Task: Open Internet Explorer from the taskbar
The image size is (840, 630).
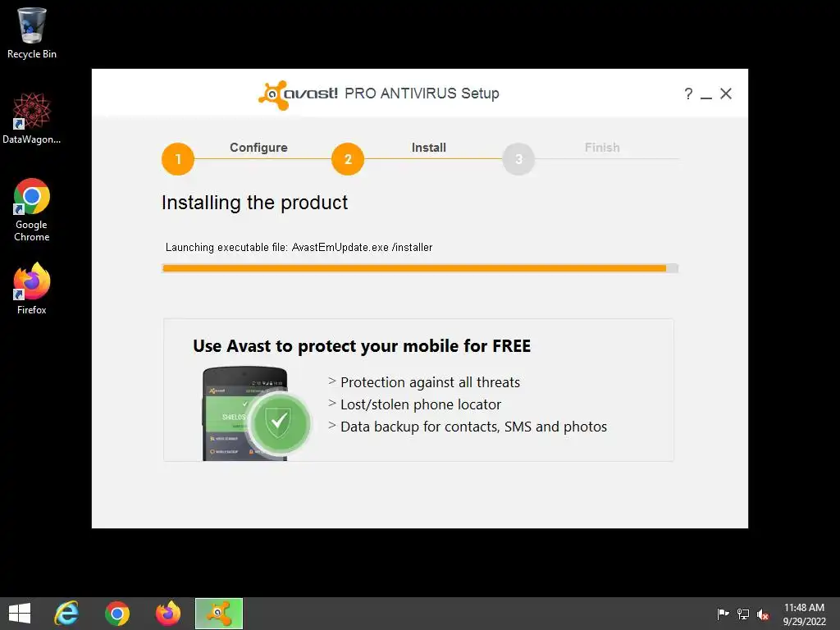Action: point(66,613)
